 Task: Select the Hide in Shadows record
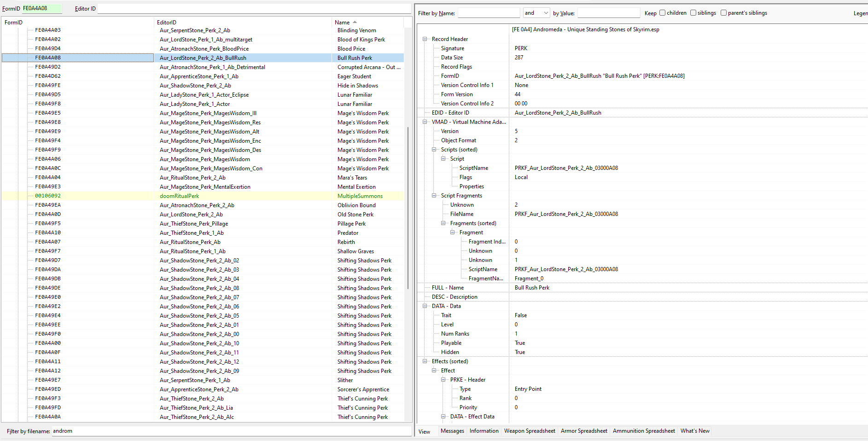coord(203,86)
